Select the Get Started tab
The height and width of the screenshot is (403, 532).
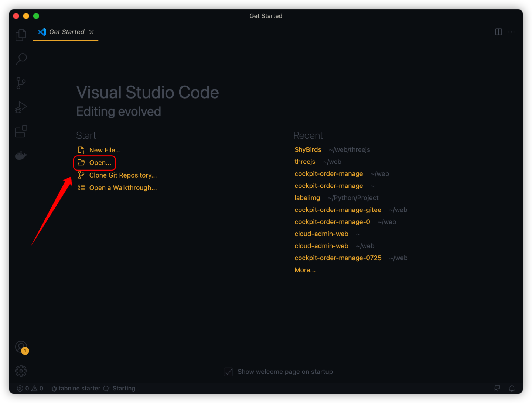tap(66, 32)
